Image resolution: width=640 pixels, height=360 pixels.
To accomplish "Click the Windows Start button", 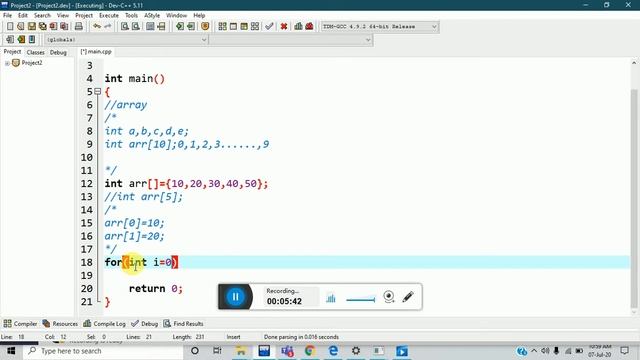I will pyautogui.click(x=11, y=351).
